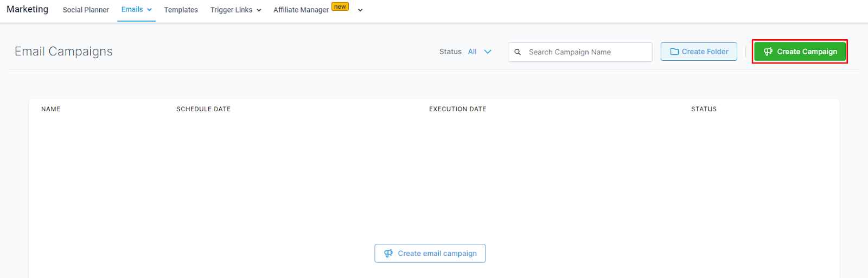The height and width of the screenshot is (278, 868).
Task: Expand the Trigger Links chevron
Action: [x=259, y=10]
